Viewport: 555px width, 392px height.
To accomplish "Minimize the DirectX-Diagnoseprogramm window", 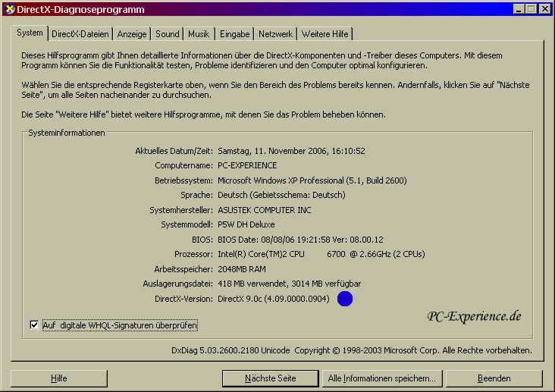I will (x=519, y=9).
